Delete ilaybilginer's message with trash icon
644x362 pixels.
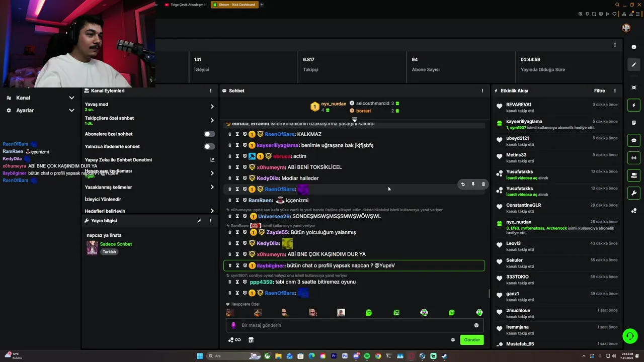point(230,265)
